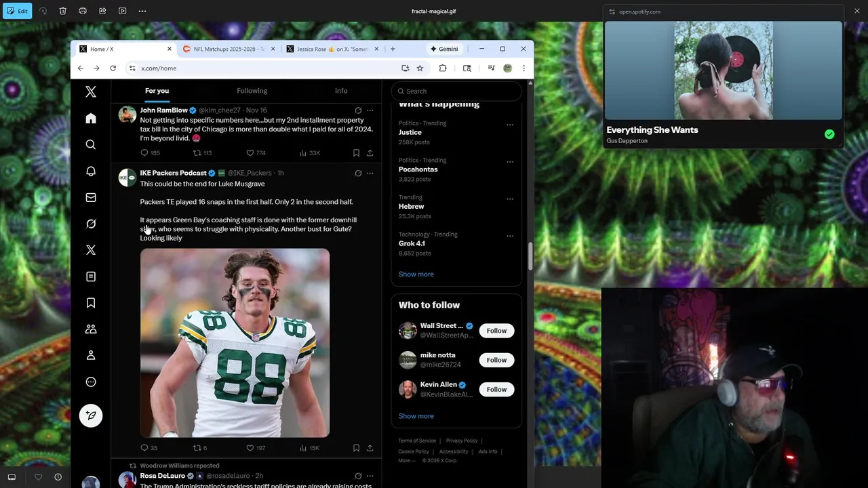Open Explore search icon in X sidebar
This screenshot has height=488, width=868.
[91, 144]
